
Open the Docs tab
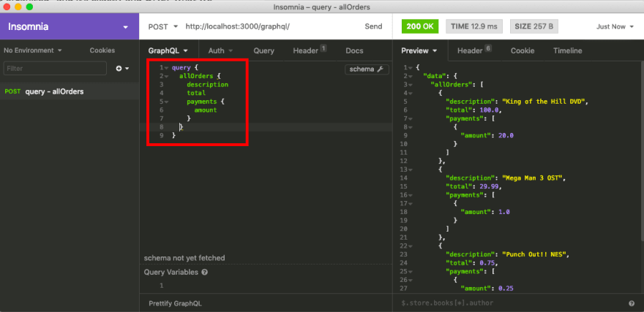pyautogui.click(x=354, y=50)
